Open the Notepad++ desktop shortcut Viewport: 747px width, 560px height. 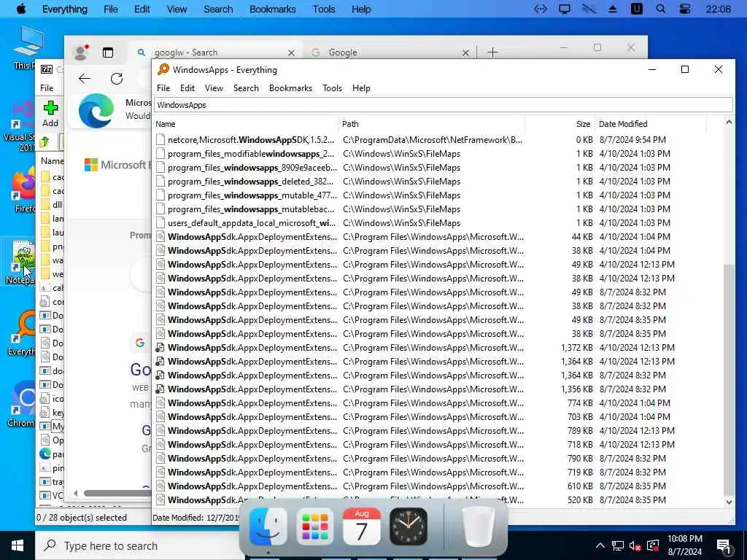pyautogui.click(x=20, y=262)
